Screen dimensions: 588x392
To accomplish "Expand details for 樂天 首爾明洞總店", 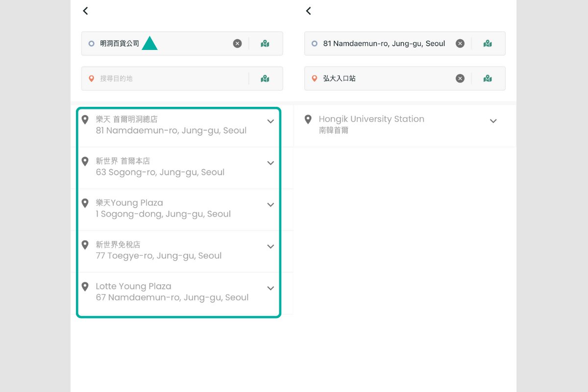I will (x=270, y=121).
